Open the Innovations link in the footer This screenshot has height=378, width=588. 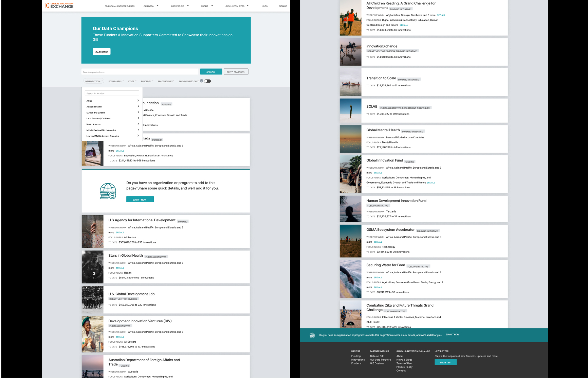358,360
